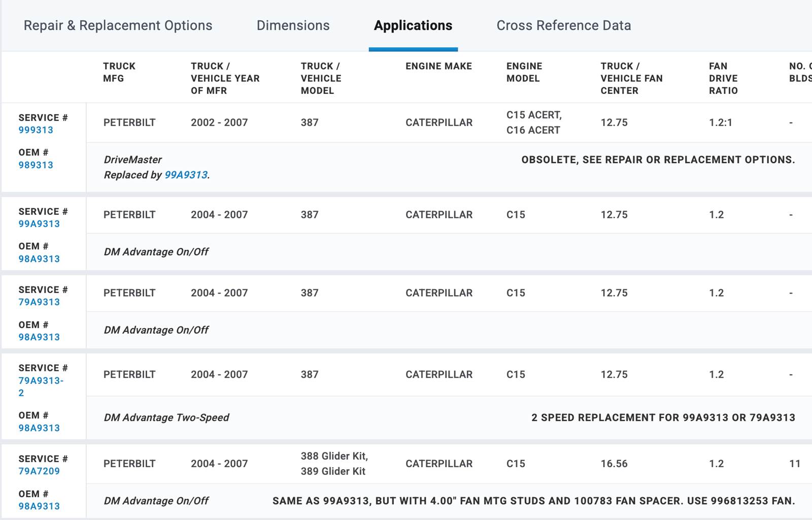Viewport: 812px width, 520px height.
Task: Open service number 99A9313 in left column
Action: pos(39,224)
